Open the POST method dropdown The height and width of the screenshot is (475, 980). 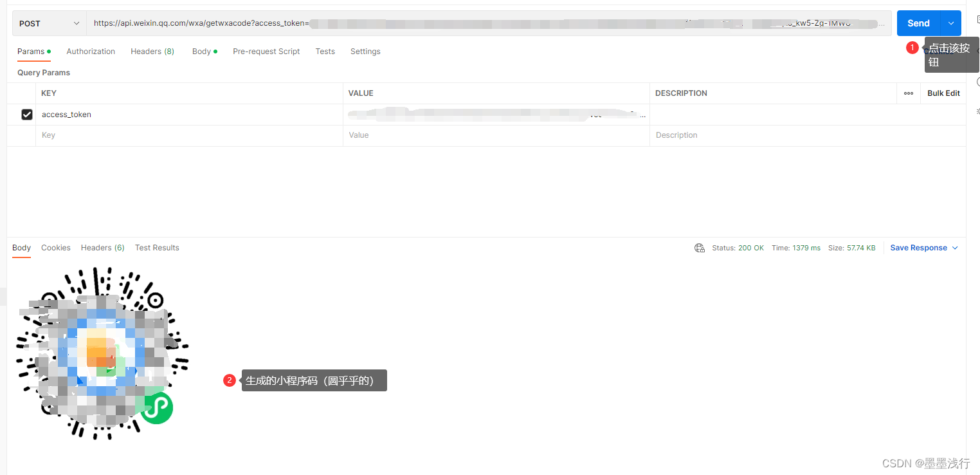(x=50, y=23)
